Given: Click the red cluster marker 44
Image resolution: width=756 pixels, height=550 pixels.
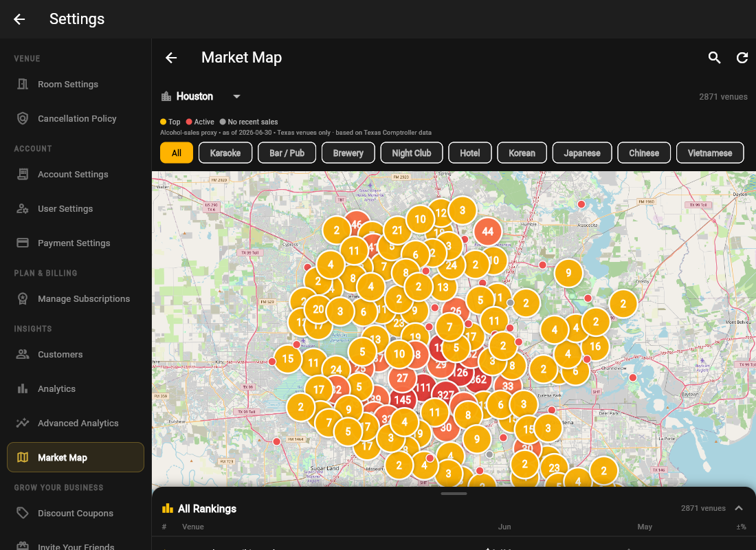Looking at the screenshot, I should tap(487, 232).
